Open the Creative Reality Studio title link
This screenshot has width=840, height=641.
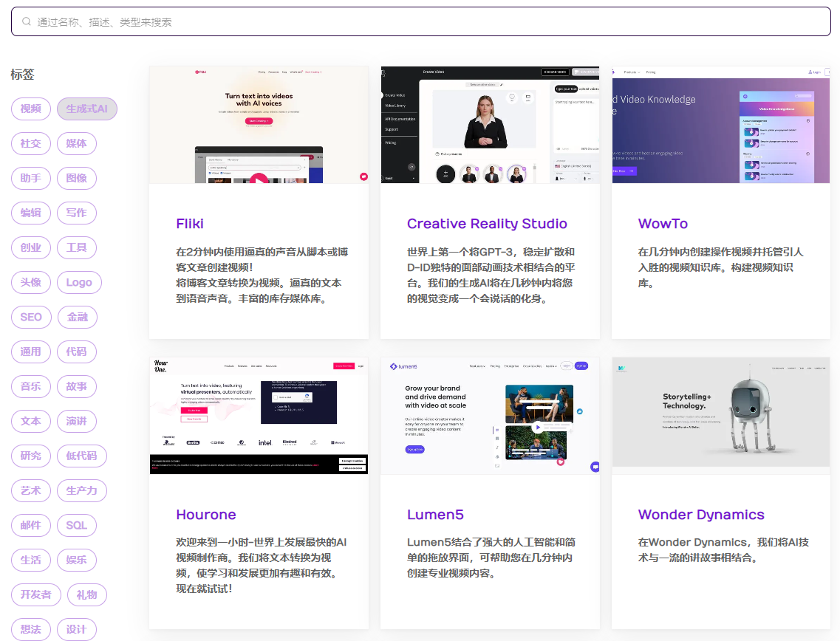(x=487, y=224)
